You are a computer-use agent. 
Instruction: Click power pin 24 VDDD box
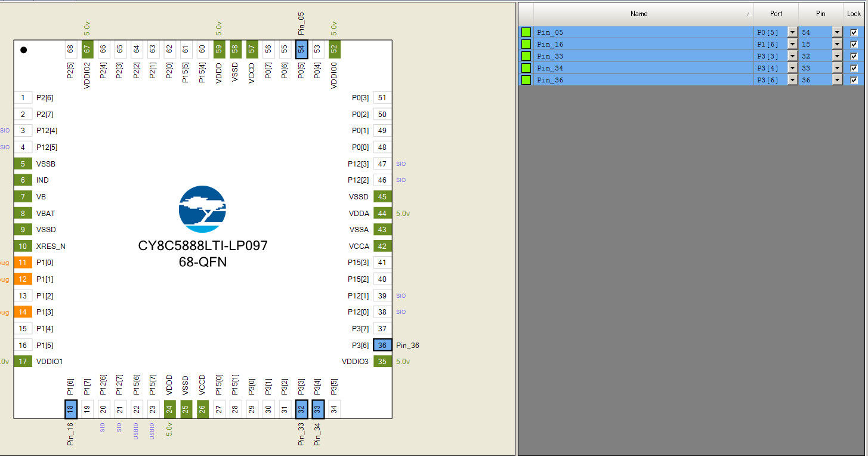(169, 409)
